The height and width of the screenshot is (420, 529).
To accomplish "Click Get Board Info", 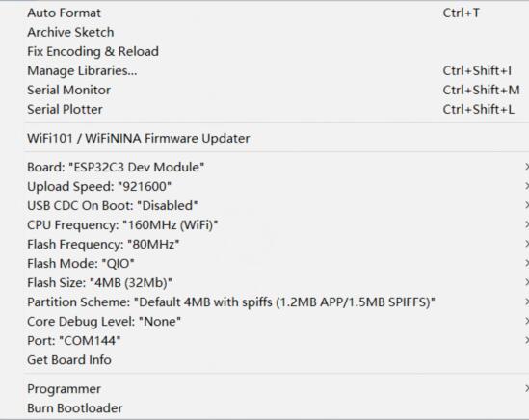I will (276, 359).
